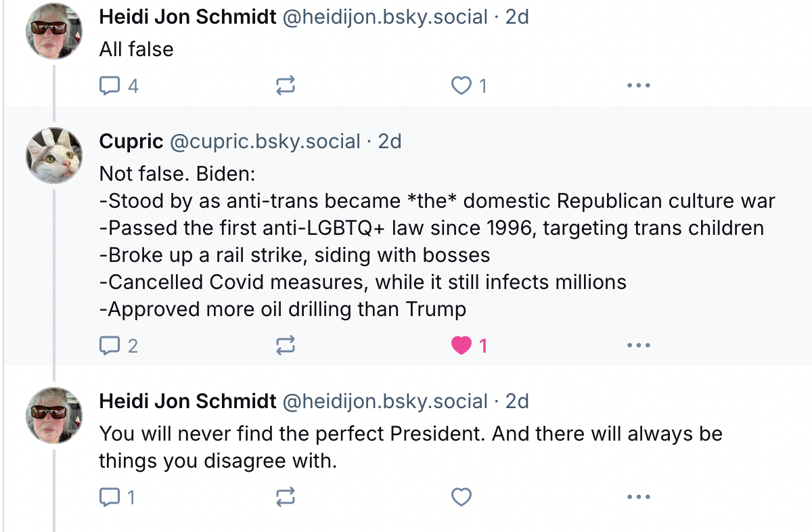Viewport: 812px width, 532px height.
Task: Click Heidi's avatar on the bottom post
Action: point(54,416)
